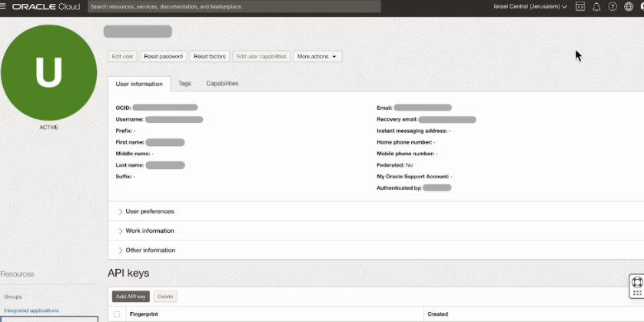Focus the top search resources field
Screen dimensions: 644x322
pos(234,6)
